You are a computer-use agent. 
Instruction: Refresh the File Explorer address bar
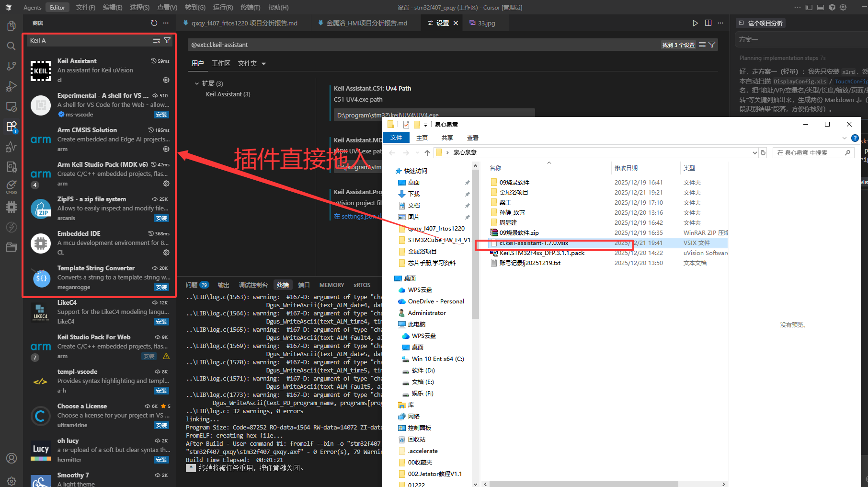[x=763, y=152]
